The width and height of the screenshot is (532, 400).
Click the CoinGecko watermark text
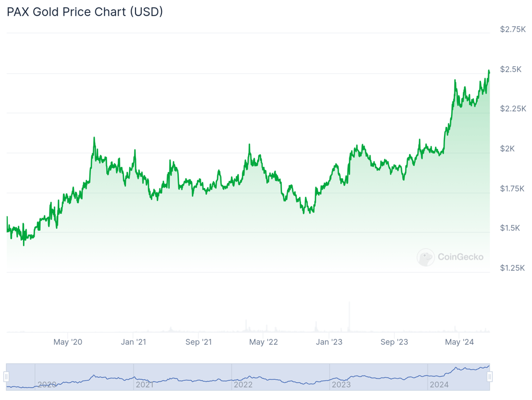460,257
